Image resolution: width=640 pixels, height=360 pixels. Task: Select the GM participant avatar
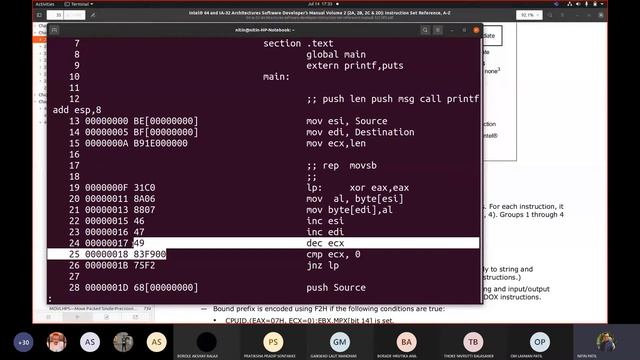pos(340,342)
